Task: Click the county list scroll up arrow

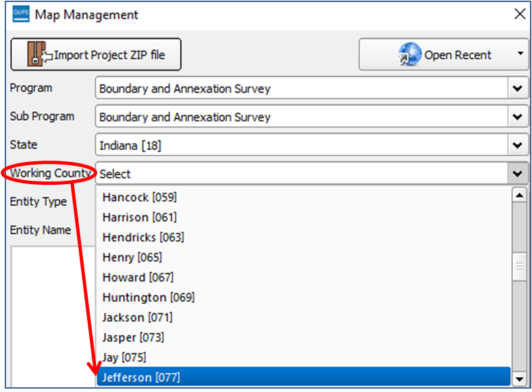Action: point(519,195)
